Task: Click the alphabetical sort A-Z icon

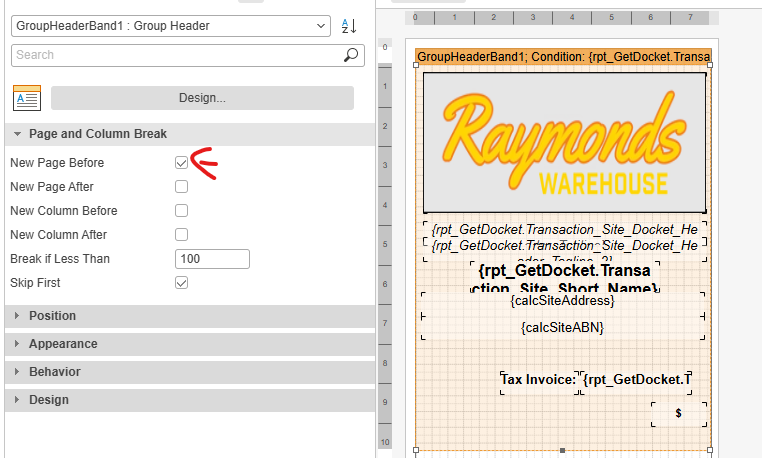Action: tap(349, 26)
